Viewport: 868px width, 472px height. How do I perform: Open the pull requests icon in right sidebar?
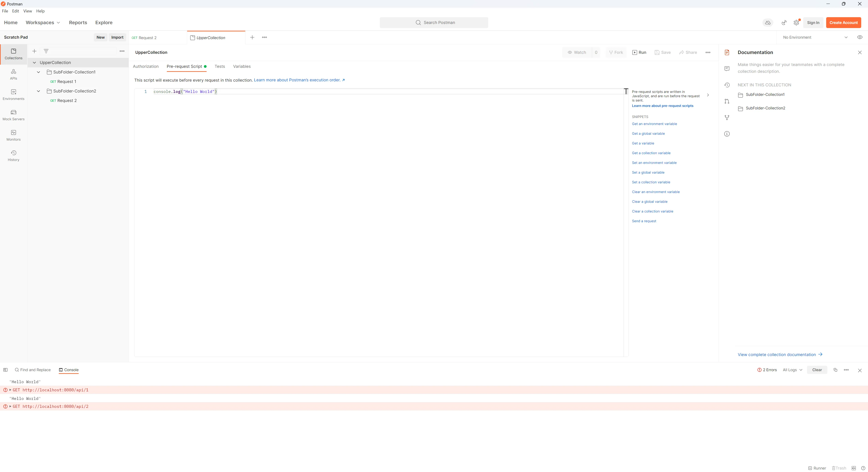click(727, 101)
